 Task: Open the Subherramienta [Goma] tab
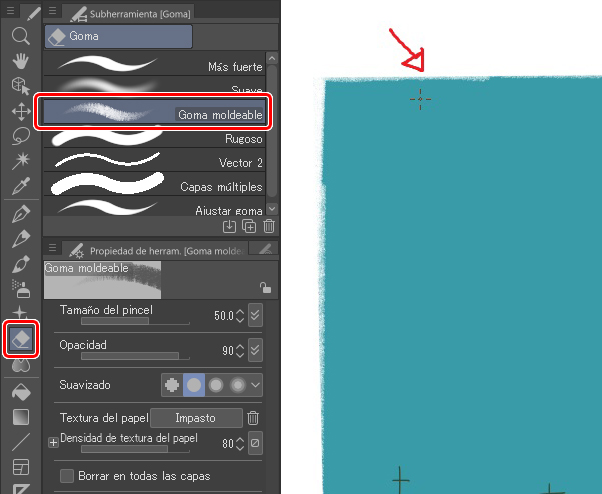(131, 14)
